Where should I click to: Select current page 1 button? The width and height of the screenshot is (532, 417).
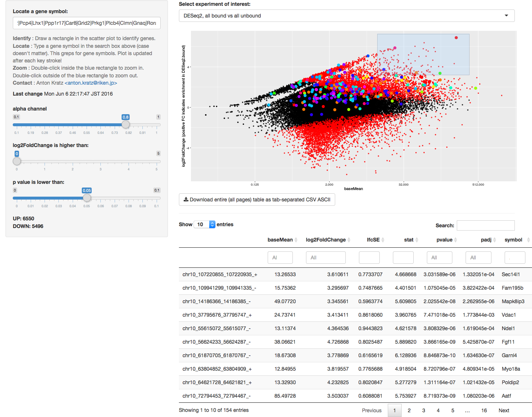pos(394,410)
